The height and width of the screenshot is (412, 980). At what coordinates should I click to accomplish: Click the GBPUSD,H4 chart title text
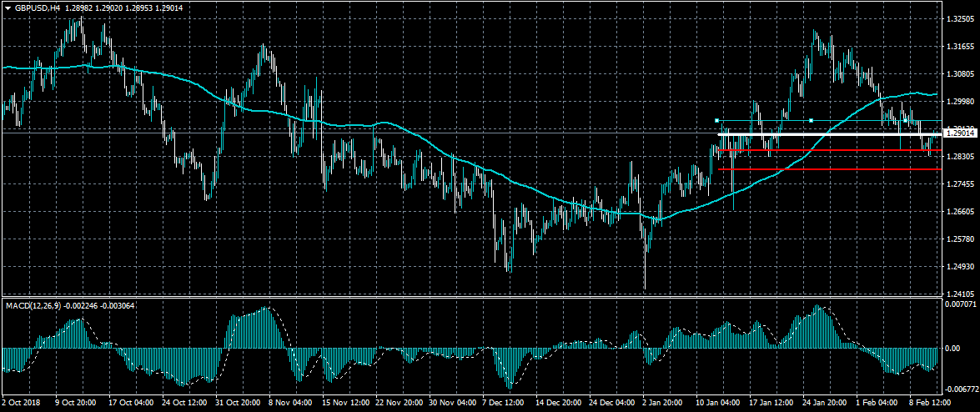tap(37, 8)
